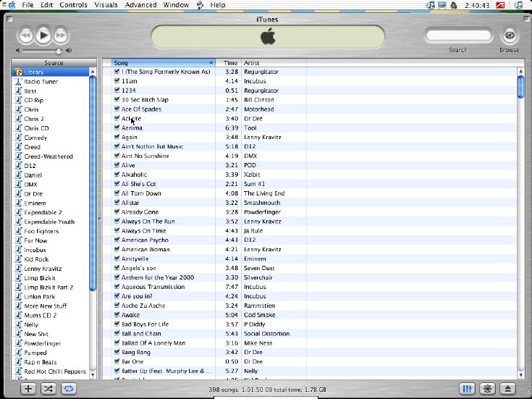
Task: Skip to the next track
Action: tap(60, 35)
